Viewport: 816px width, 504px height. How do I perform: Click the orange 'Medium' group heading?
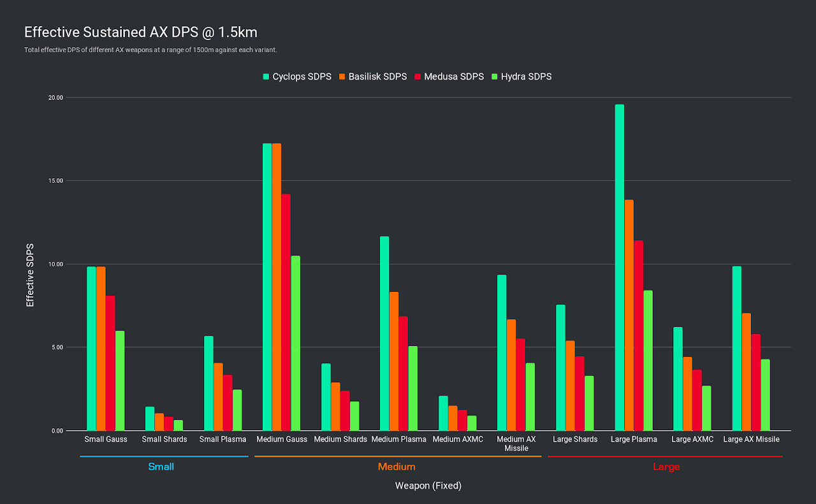click(x=397, y=467)
